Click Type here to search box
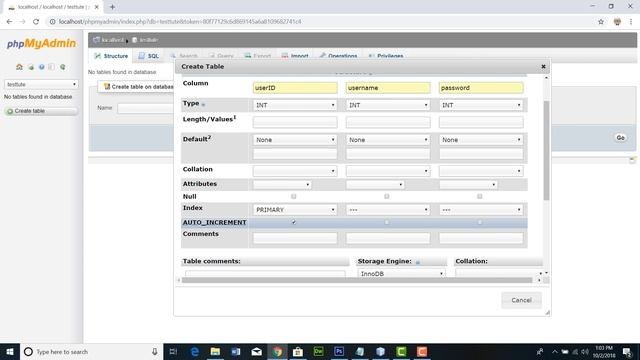 coord(91,351)
